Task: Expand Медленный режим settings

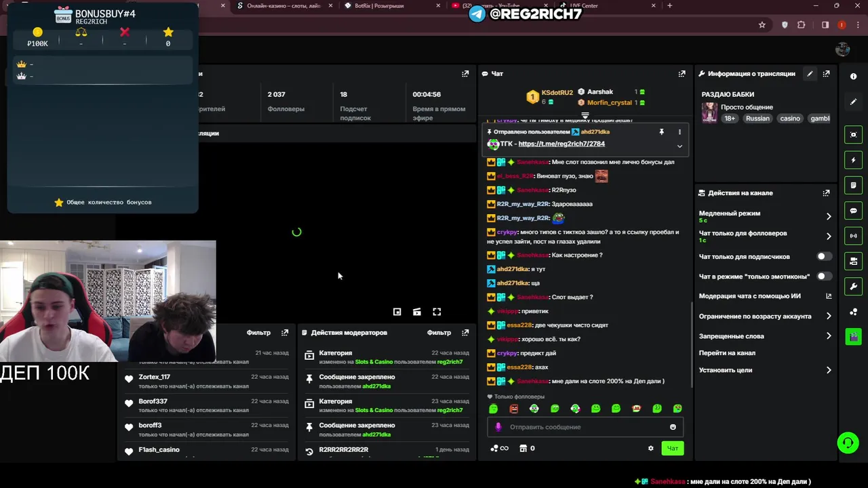Action: point(829,216)
